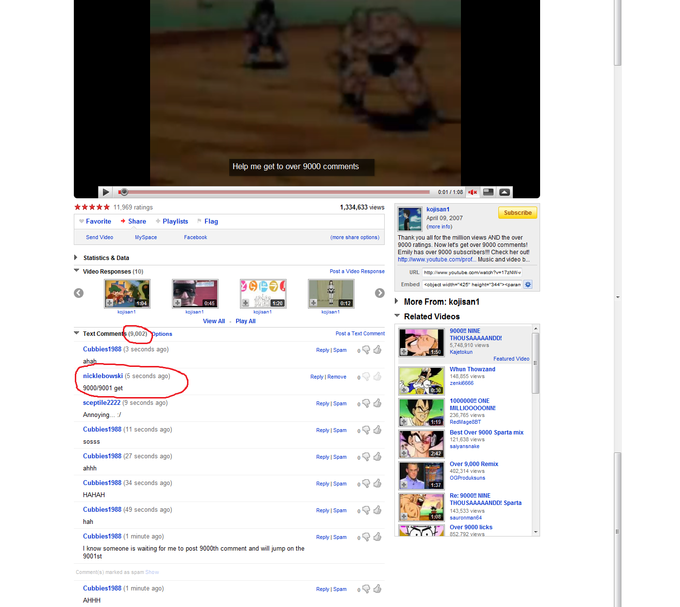Image resolution: width=680 pixels, height=607 pixels.
Task: Open more share options link
Action: click(355, 237)
